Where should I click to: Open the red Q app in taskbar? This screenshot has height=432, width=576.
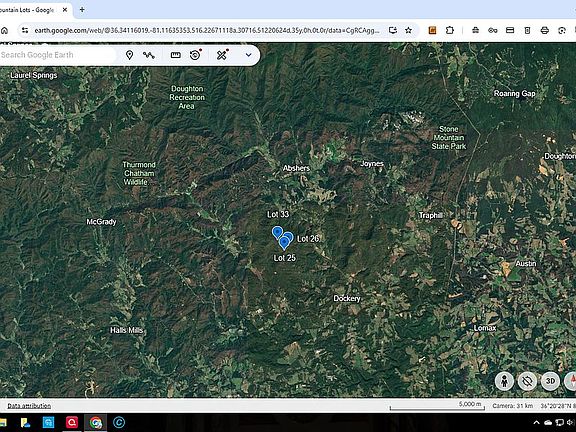(72, 423)
